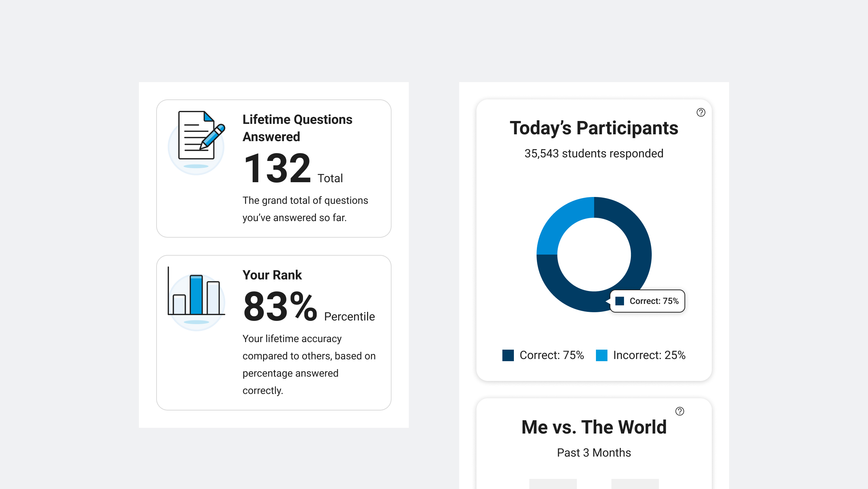This screenshot has height=489, width=868.
Task: Click the 83% percentile value
Action: click(x=280, y=307)
